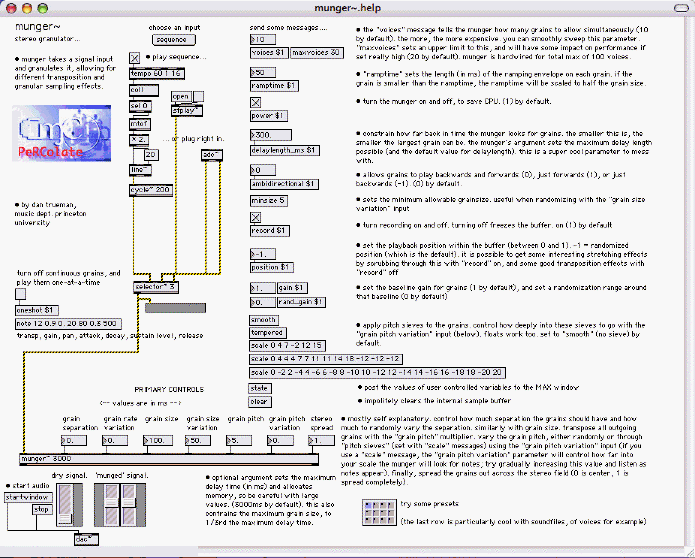The image size is (695, 558).
Task: Select the 'cycle~ 200' object box
Action: click(151, 190)
